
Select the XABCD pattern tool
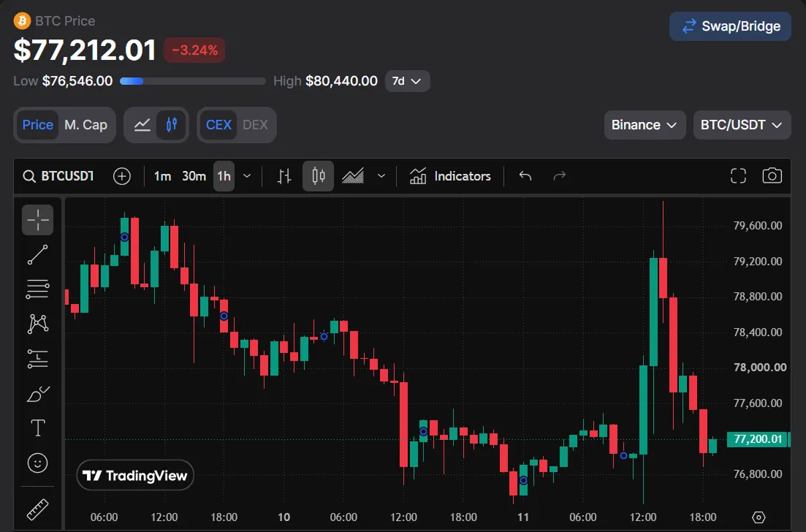point(37,324)
